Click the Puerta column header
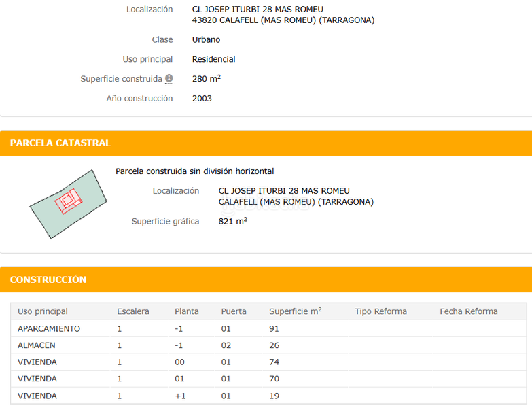 point(234,311)
